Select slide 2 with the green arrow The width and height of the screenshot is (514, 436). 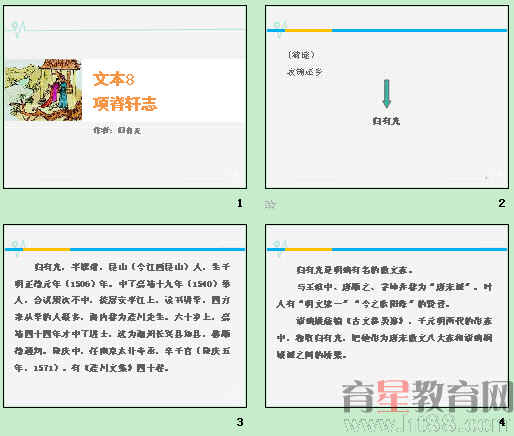(x=387, y=97)
